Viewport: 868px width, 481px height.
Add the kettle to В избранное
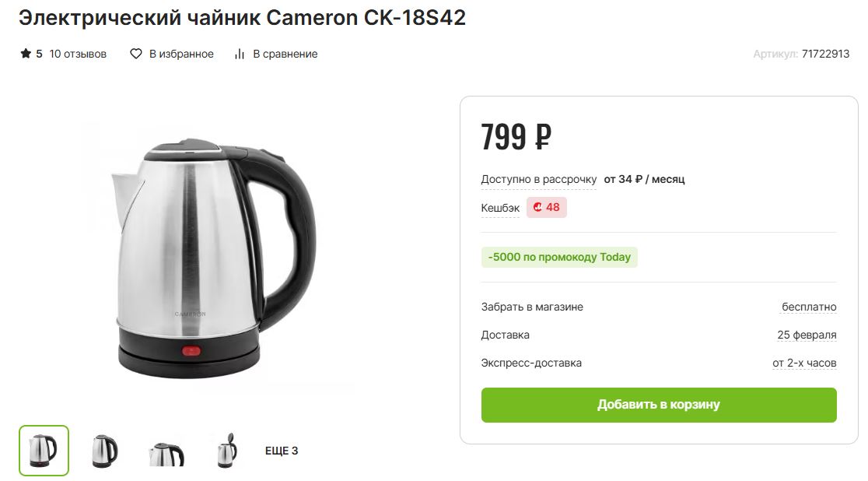pos(181,54)
